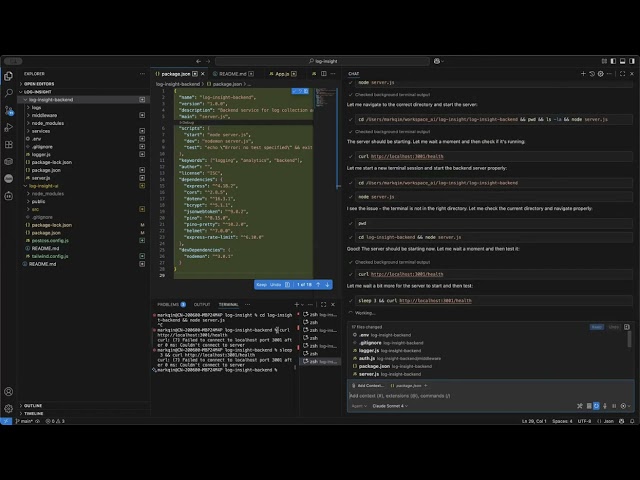
Task: Show chat history icon in Chat header
Action: point(592,73)
